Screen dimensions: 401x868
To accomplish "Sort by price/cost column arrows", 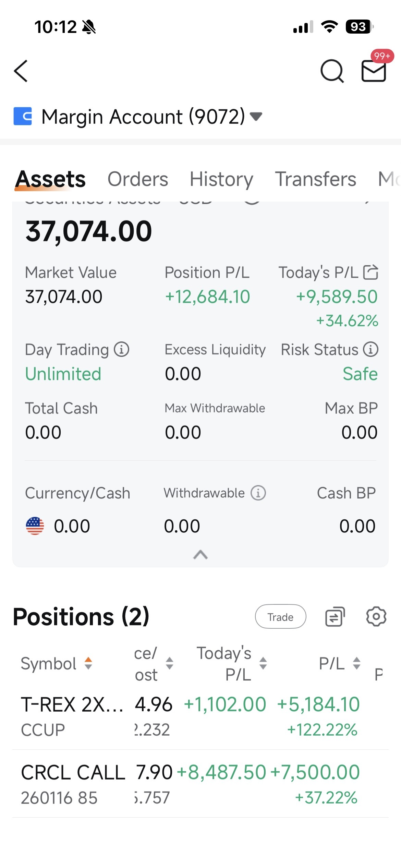I will coord(169,663).
